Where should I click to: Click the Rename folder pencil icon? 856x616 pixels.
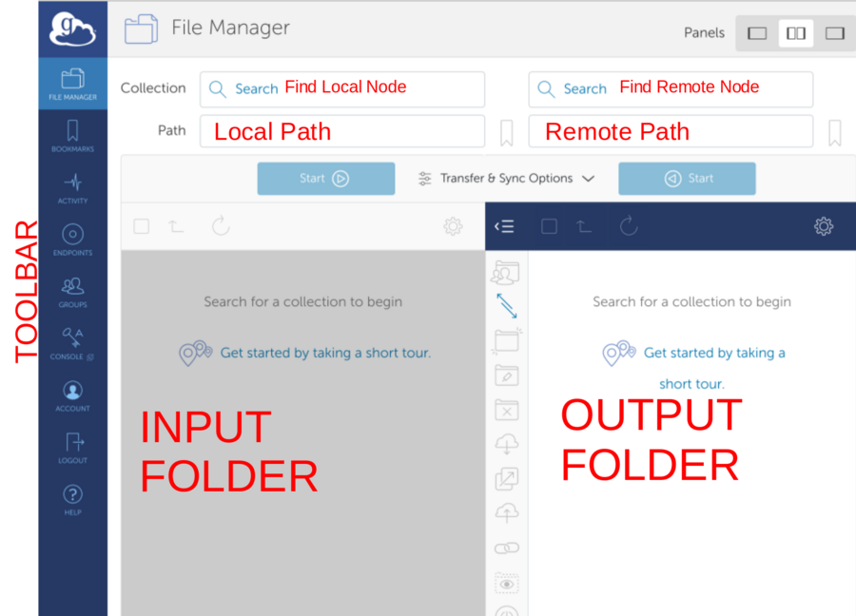click(x=507, y=375)
